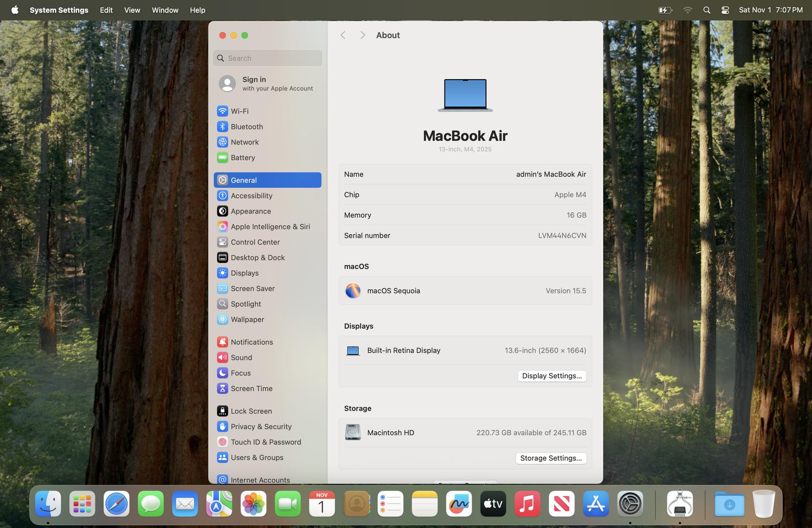Open the View menu
The width and height of the screenshot is (812, 528).
coord(132,10)
